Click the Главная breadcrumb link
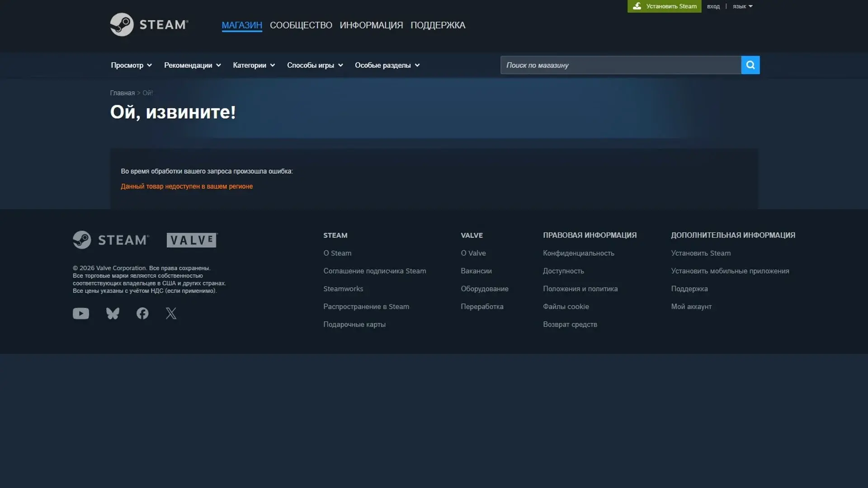Screen dimensions: 868x488 (x=122, y=93)
